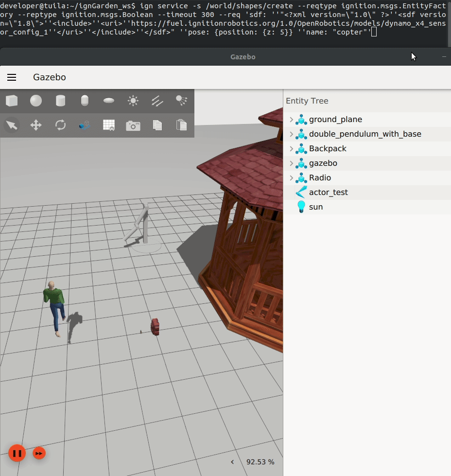Click the 92.53 % real time factor
The image size is (451, 476).
point(260,462)
